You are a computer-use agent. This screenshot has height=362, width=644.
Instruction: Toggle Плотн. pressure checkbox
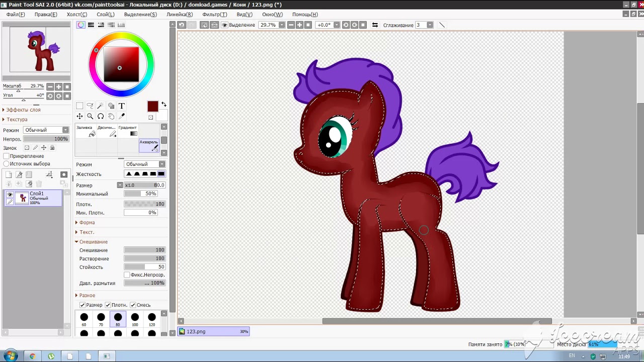point(108,305)
